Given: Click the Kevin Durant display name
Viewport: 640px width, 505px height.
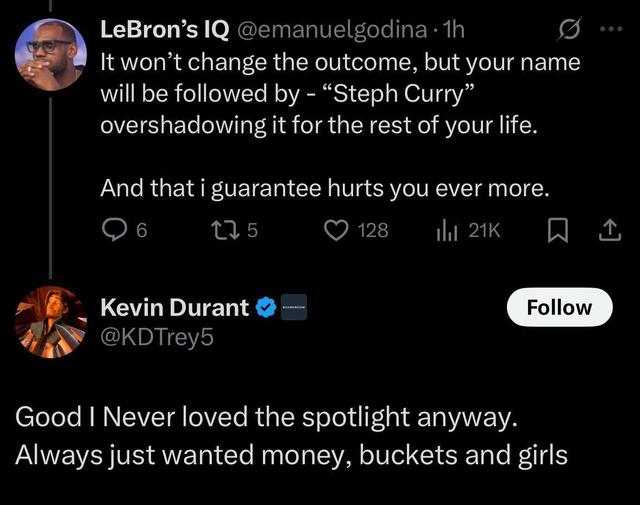Looking at the screenshot, I should (x=175, y=308).
